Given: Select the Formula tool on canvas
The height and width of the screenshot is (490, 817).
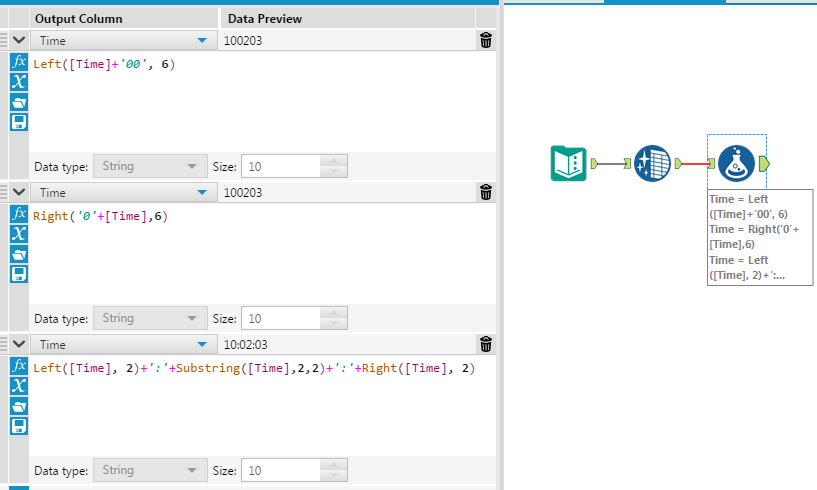Looking at the screenshot, I should (736, 164).
